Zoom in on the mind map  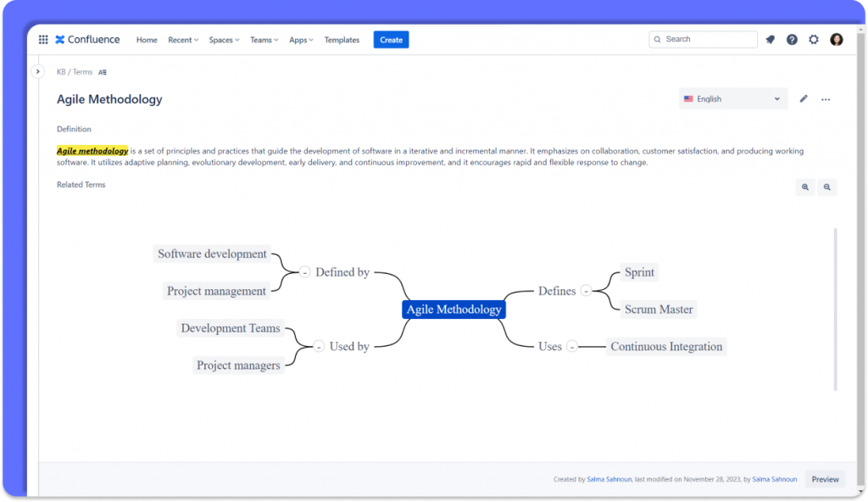[804, 187]
